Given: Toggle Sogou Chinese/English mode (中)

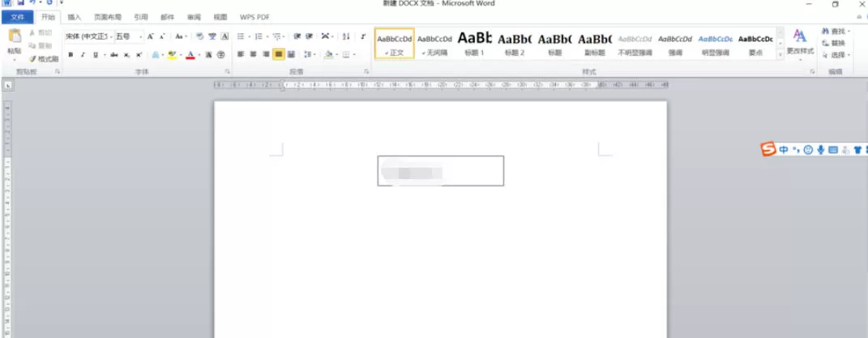Looking at the screenshot, I should coord(784,150).
